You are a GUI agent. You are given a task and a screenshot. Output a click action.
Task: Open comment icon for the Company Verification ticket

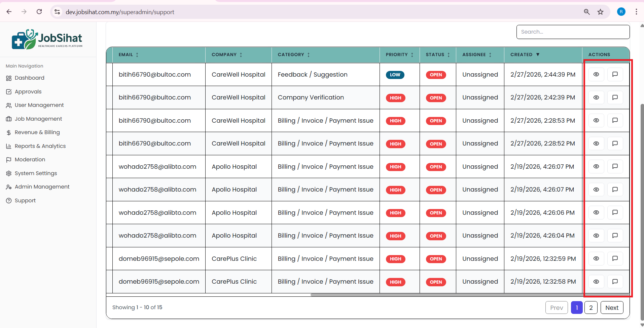(615, 97)
